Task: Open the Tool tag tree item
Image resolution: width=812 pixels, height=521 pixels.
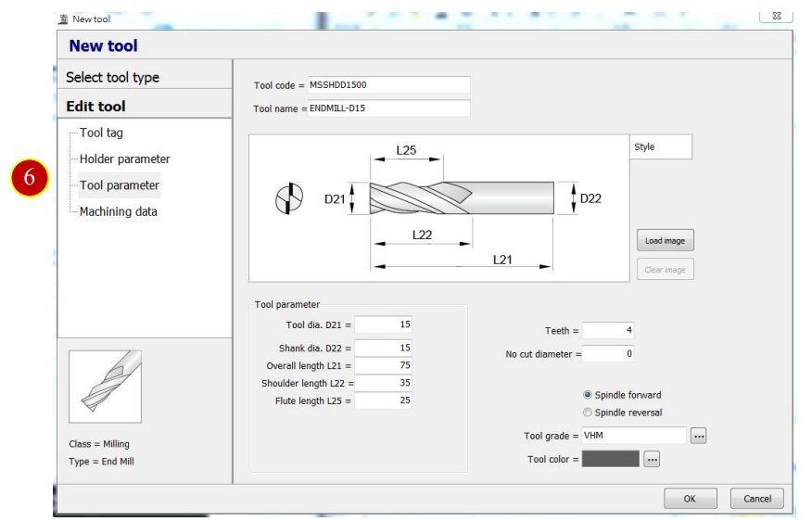Action: (x=102, y=133)
